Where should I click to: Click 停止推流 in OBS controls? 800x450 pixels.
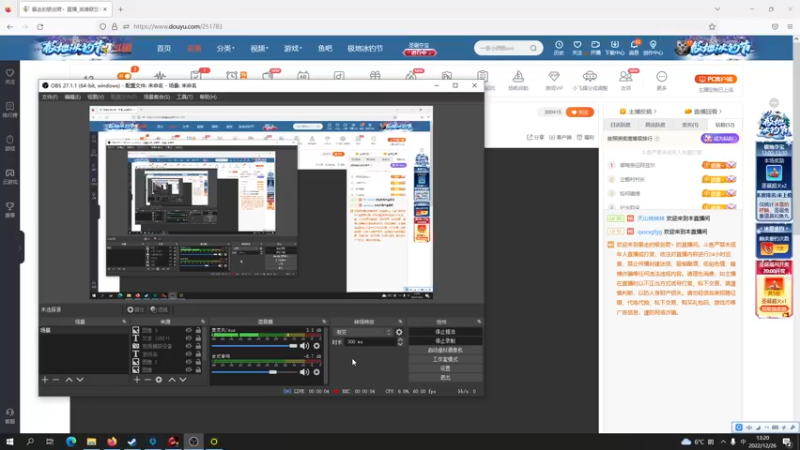445,332
